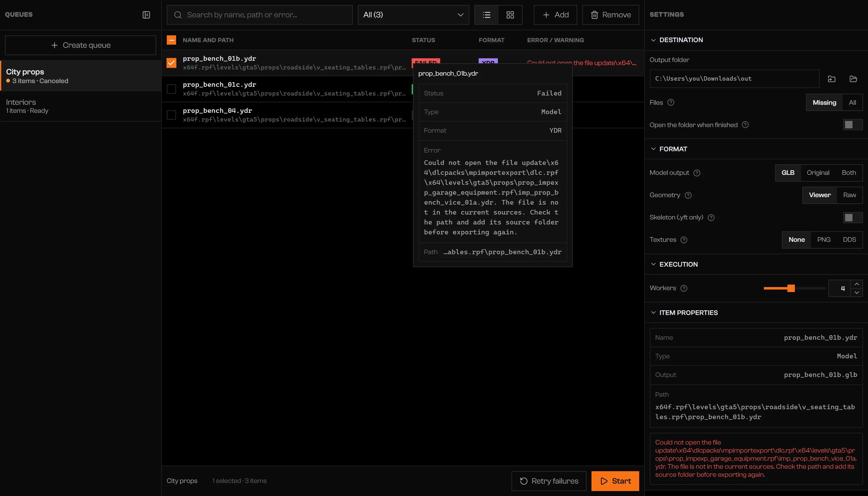This screenshot has width=868, height=496.
Task: Show help for Model output
Action: point(697,173)
